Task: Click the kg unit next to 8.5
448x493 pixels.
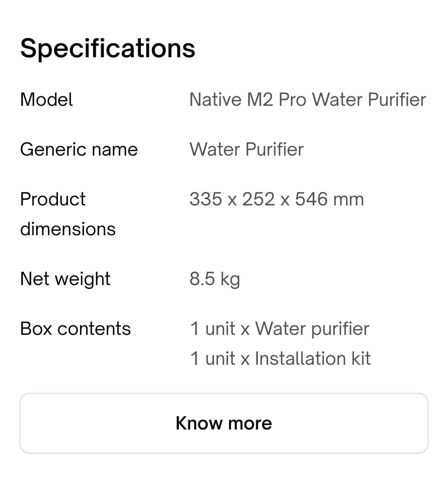Action: pyautogui.click(x=231, y=278)
